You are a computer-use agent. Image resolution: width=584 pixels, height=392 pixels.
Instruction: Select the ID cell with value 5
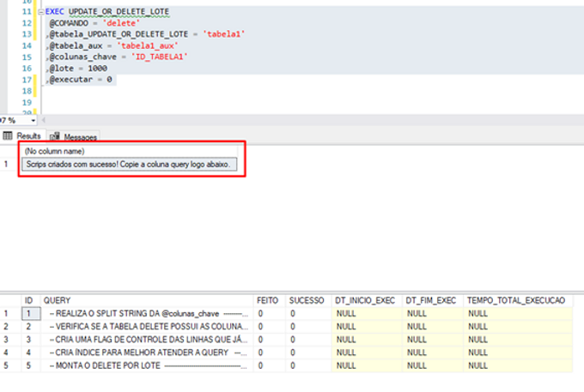coord(31,365)
